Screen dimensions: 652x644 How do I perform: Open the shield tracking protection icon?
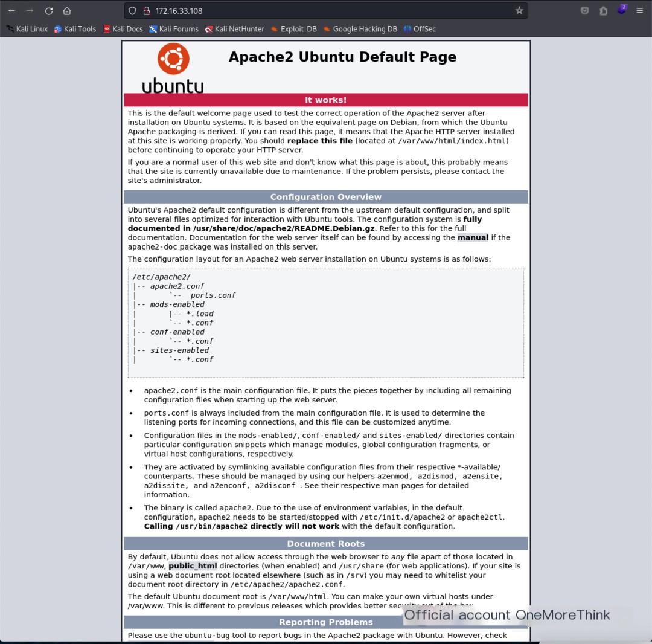(x=132, y=11)
